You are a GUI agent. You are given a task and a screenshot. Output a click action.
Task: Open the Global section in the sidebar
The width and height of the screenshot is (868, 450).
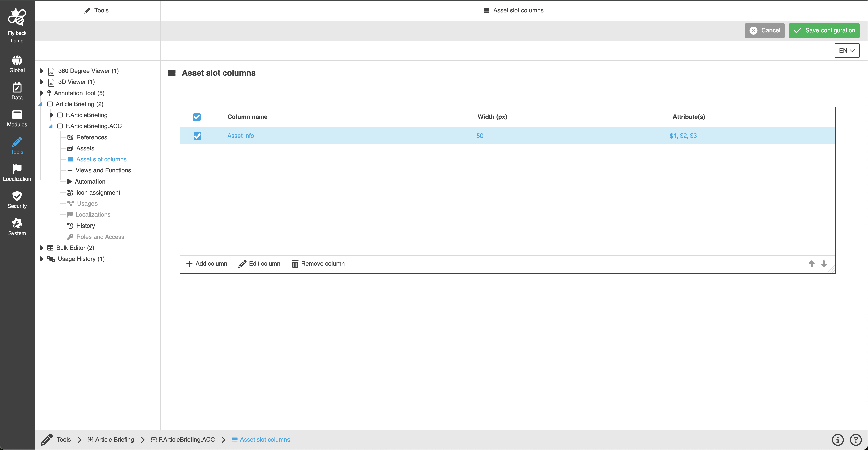17,63
